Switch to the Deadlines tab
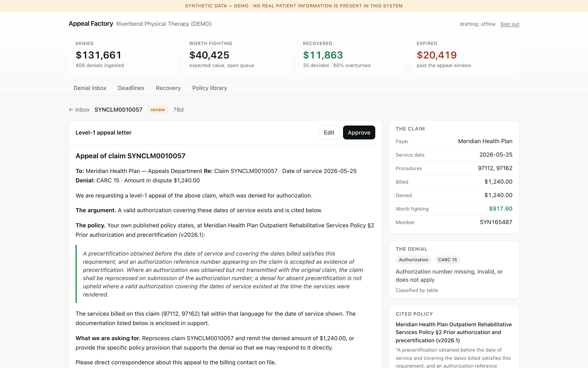Screen dimensions: 588x368 tap(131, 88)
